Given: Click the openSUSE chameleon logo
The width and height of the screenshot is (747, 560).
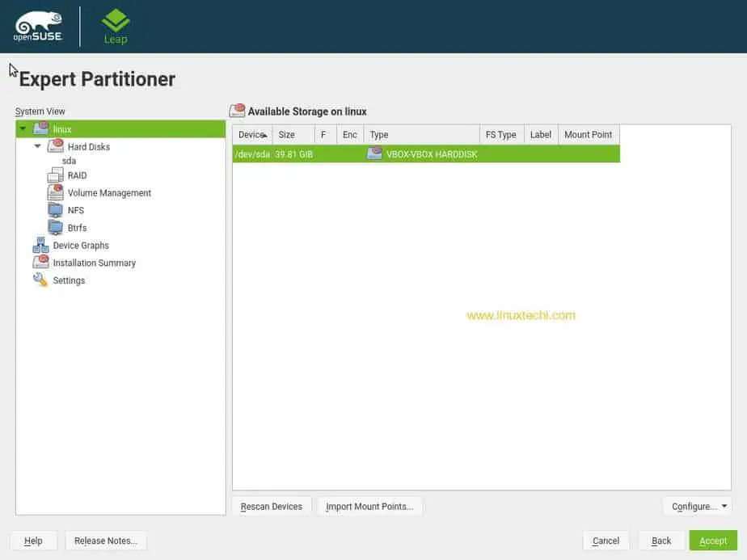Looking at the screenshot, I should [x=38, y=26].
